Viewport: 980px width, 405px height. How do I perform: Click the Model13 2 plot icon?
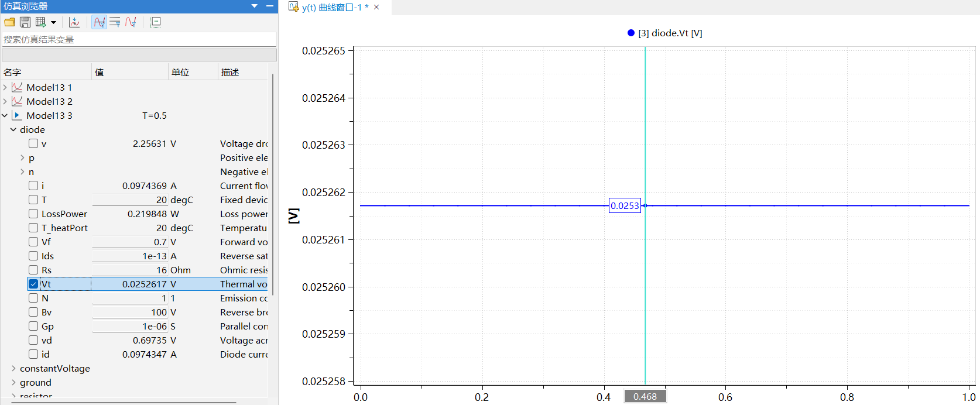(x=17, y=101)
